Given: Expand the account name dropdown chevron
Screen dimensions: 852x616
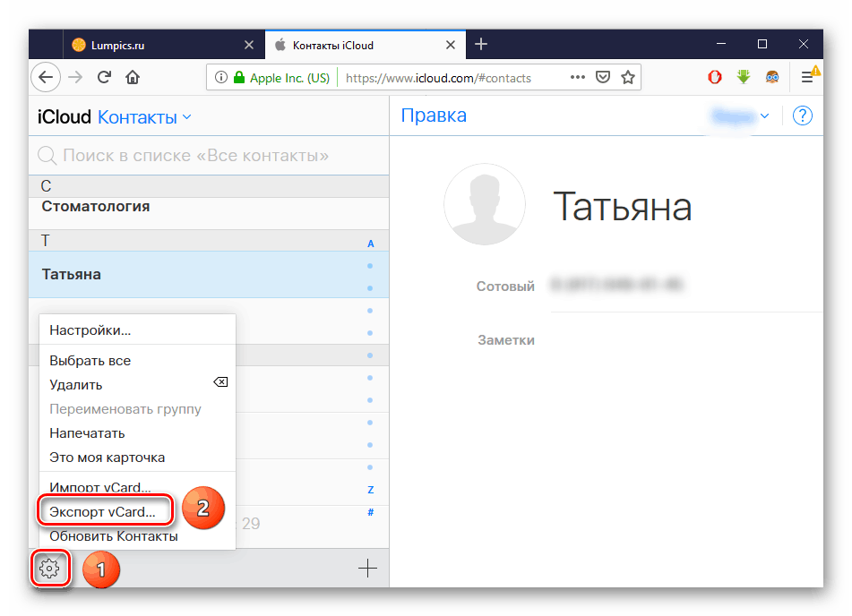Looking at the screenshot, I should [765, 115].
